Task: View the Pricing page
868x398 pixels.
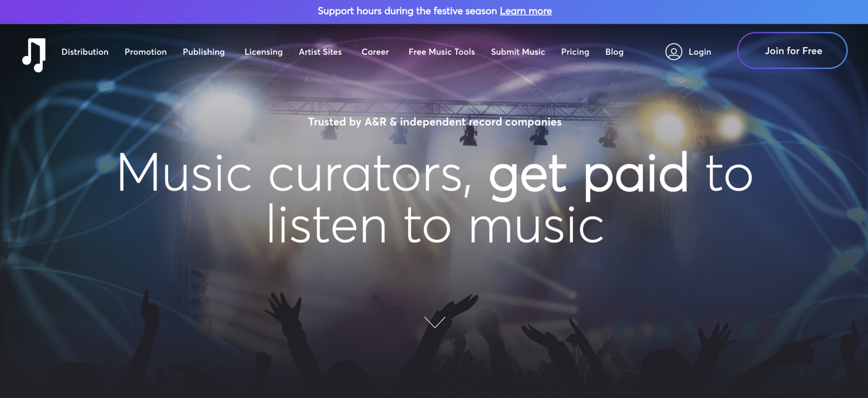Action: [x=575, y=52]
